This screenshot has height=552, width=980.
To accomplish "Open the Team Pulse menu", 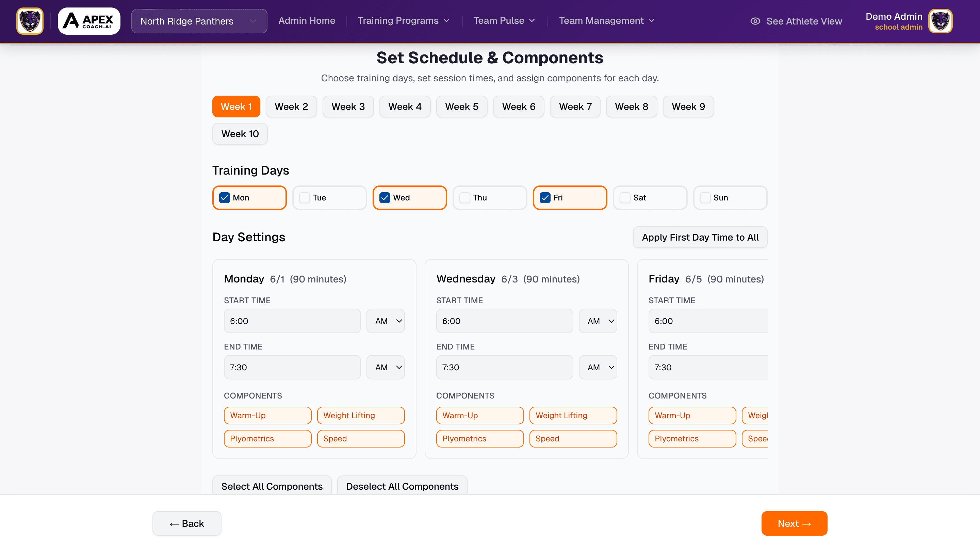I will click(504, 20).
